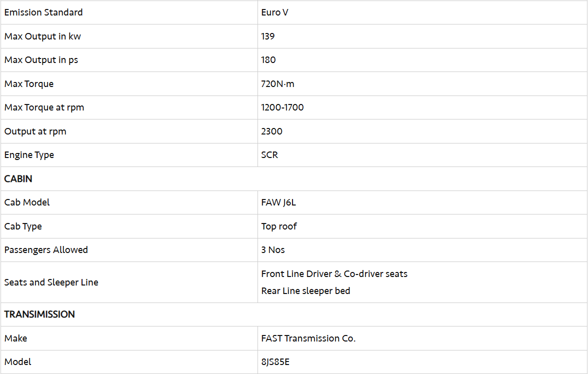
Task: Select the SCR engine type value
Action: (x=269, y=155)
